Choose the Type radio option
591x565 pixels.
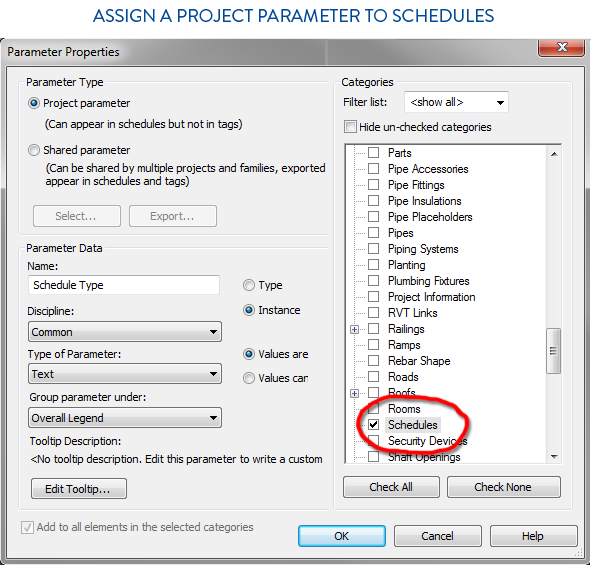point(249,285)
